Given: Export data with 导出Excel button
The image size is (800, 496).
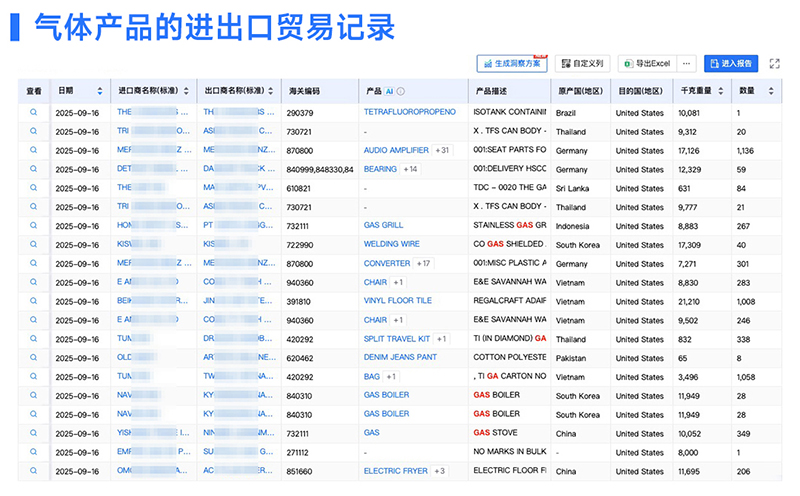Looking at the screenshot, I should [x=646, y=63].
